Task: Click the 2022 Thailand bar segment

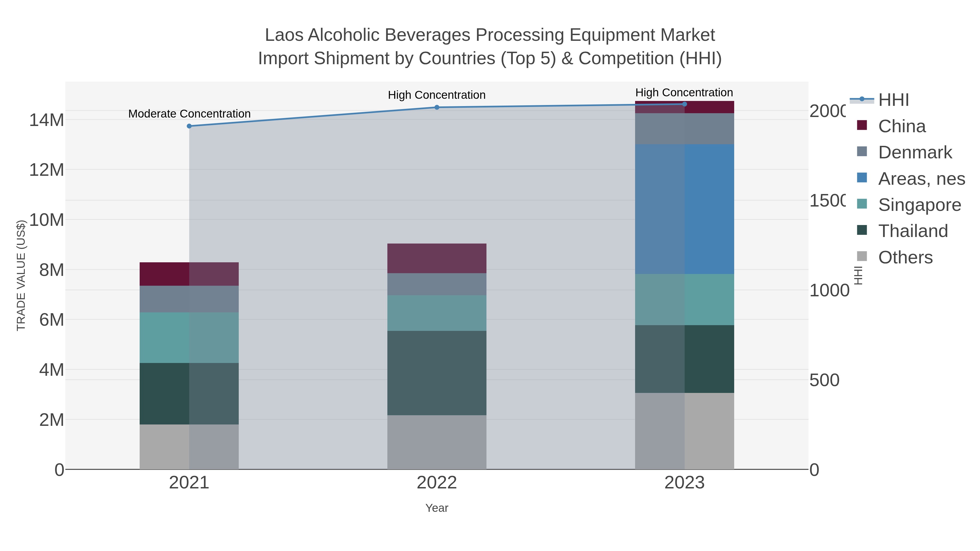Action: (x=437, y=373)
